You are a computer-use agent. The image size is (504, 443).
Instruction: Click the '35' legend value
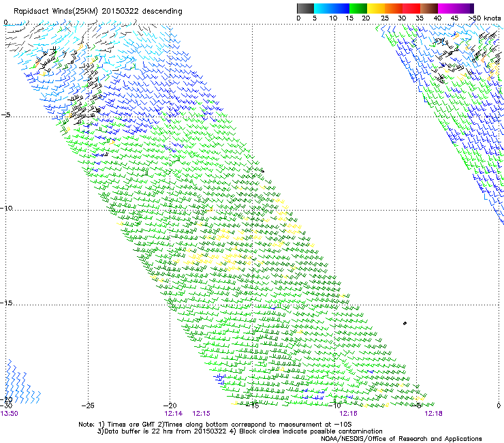point(420,18)
